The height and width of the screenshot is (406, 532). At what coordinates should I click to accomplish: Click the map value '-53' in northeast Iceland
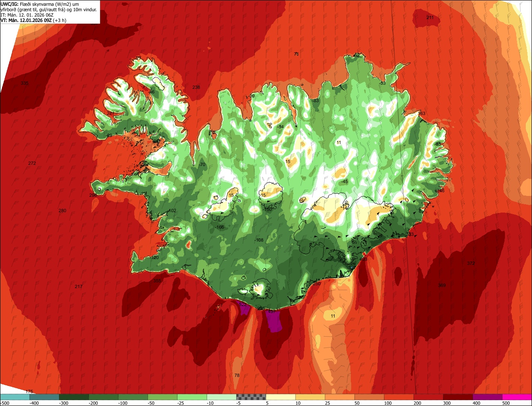[x=382, y=83]
